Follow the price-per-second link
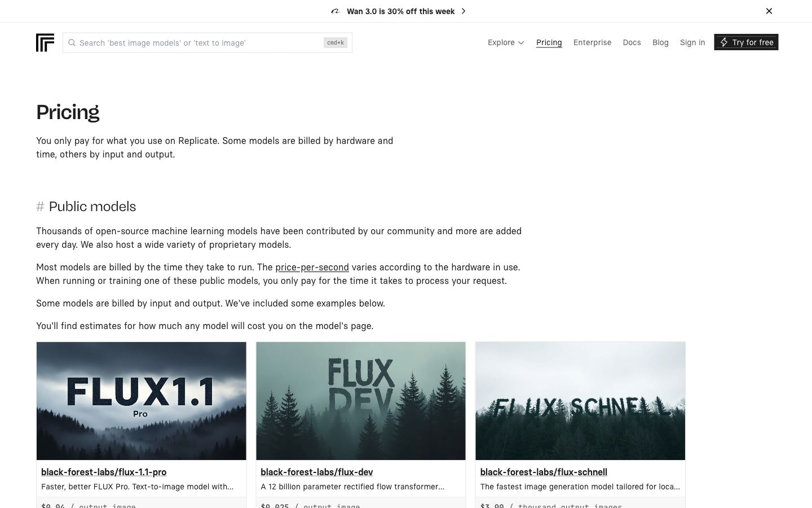This screenshot has height=508, width=812. [x=312, y=267]
